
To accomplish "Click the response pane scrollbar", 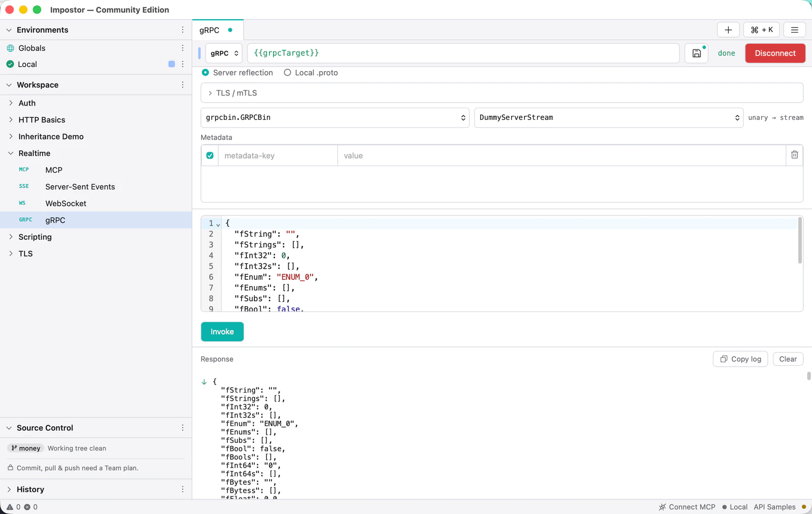I will point(808,376).
